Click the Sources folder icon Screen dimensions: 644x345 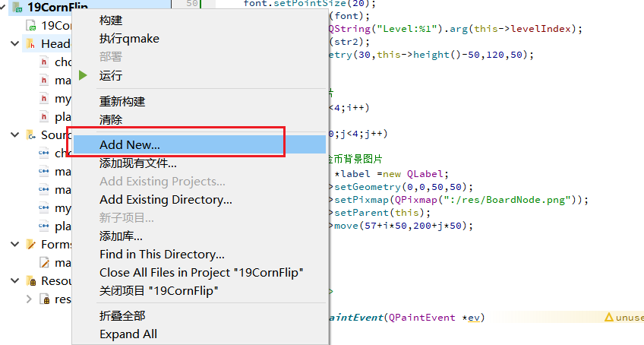click(31, 135)
